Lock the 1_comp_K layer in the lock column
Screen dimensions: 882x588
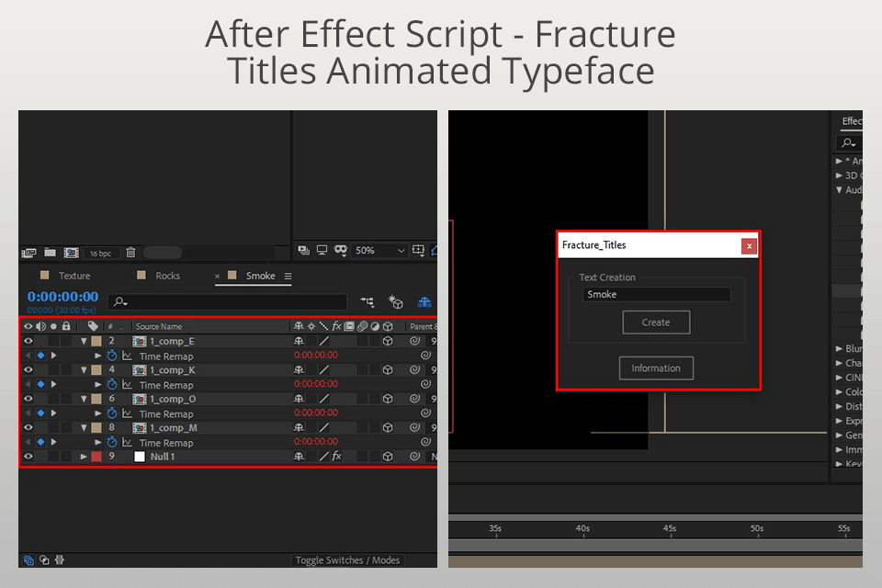point(64,369)
